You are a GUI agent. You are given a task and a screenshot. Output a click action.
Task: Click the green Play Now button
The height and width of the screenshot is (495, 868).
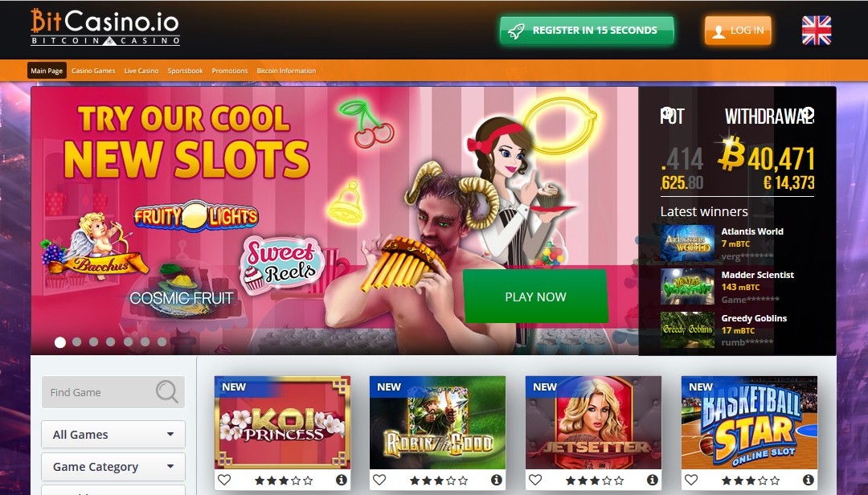point(535,297)
